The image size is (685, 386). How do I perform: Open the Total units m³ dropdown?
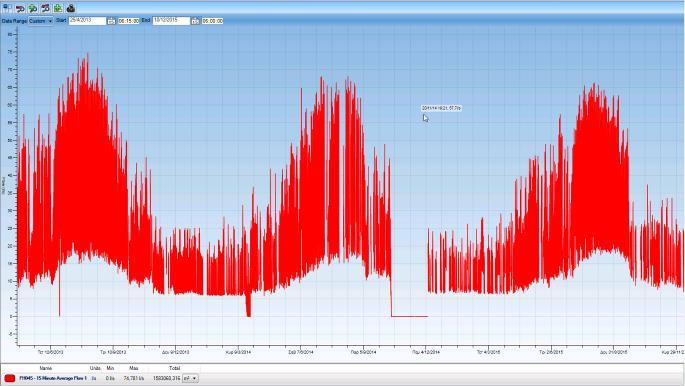tap(190, 378)
